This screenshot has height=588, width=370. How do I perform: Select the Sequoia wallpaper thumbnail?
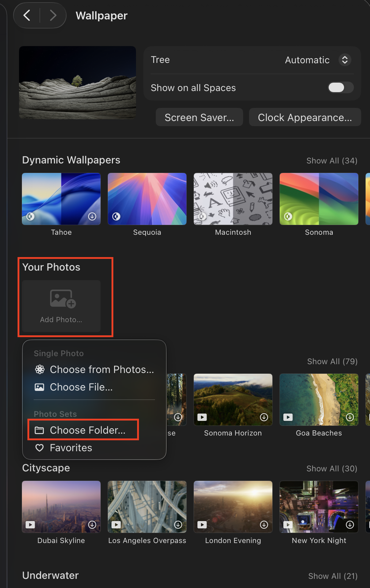(147, 199)
